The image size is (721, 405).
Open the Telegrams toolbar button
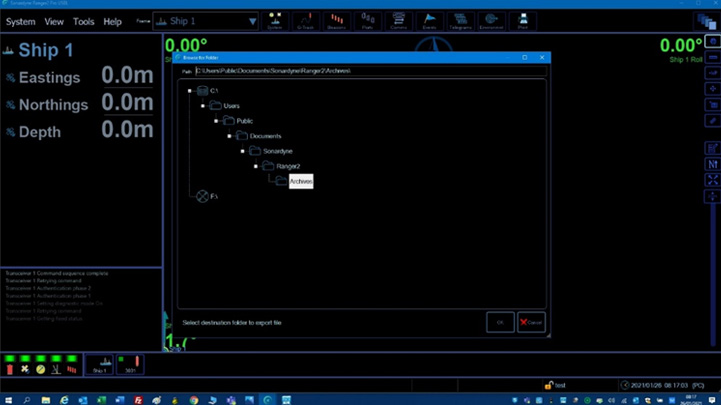pyautogui.click(x=460, y=21)
